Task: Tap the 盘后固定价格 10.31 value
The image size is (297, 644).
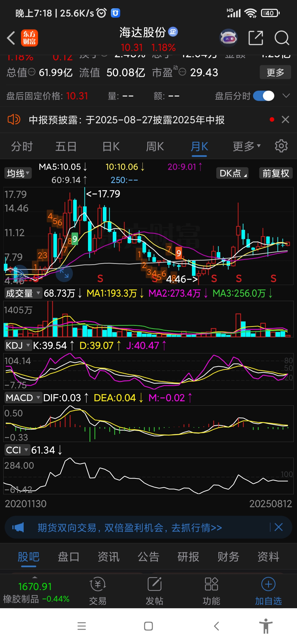Action: (x=77, y=96)
